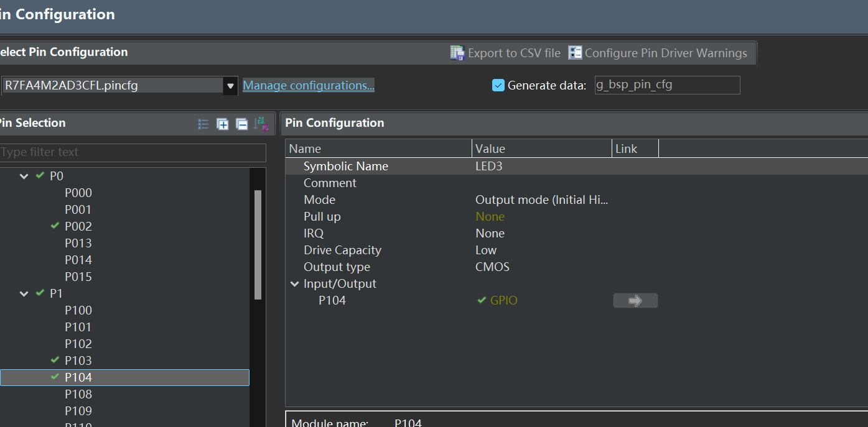Collapse all nodes in Pin Selection tree

(241, 124)
